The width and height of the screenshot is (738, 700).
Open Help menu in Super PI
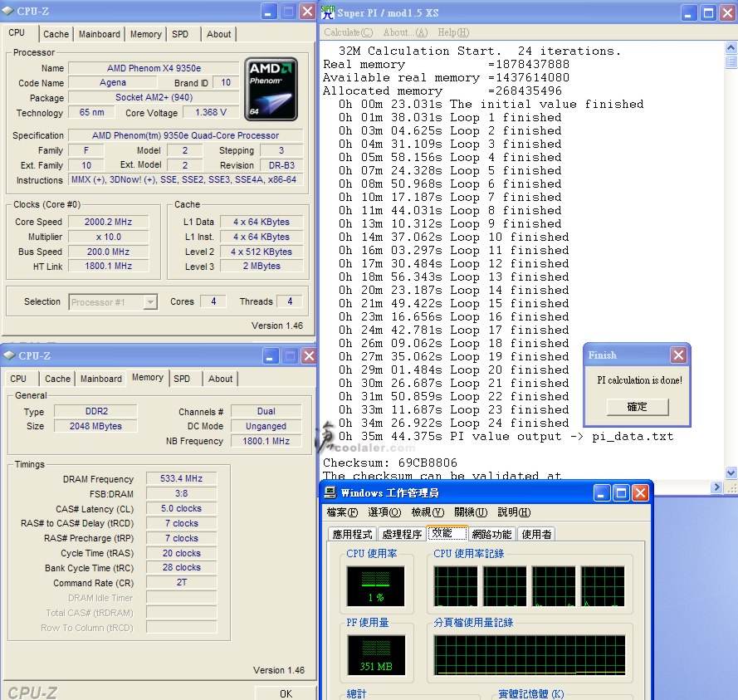453,32
